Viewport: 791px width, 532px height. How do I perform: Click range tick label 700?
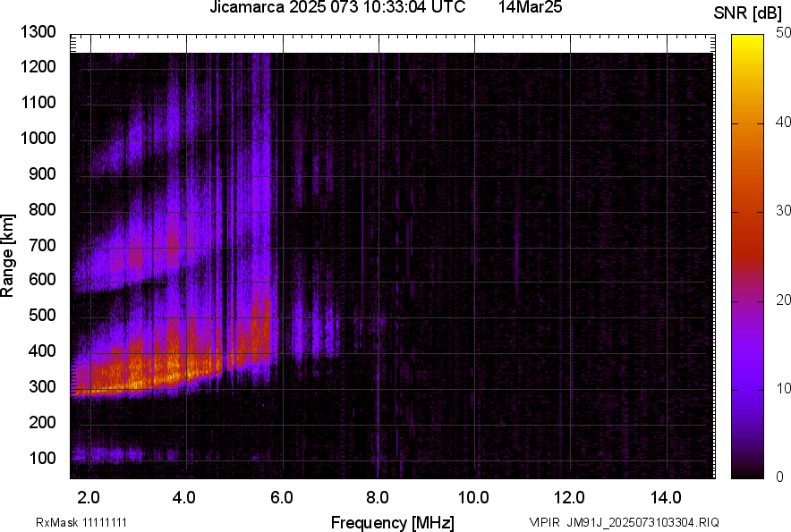pos(42,245)
